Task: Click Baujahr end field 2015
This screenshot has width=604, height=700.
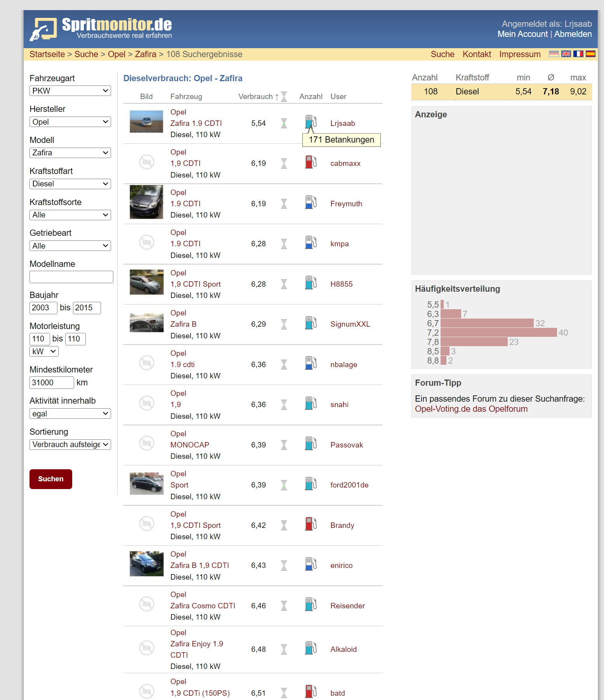Action: pos(87,308)
